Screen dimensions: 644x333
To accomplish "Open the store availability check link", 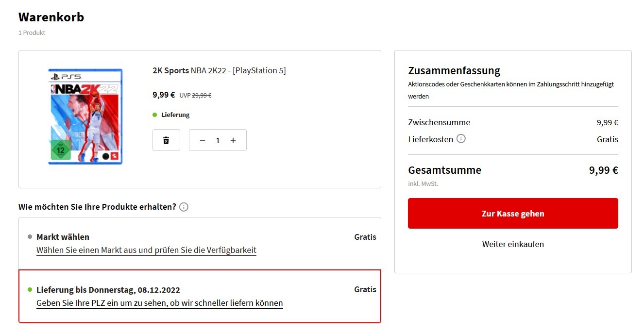I will 146,250.
